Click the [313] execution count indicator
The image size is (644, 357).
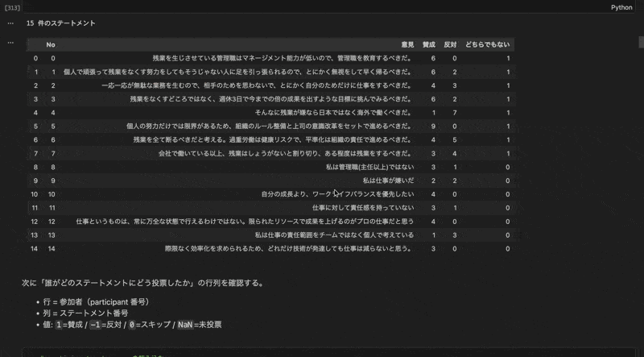[12, 7]
